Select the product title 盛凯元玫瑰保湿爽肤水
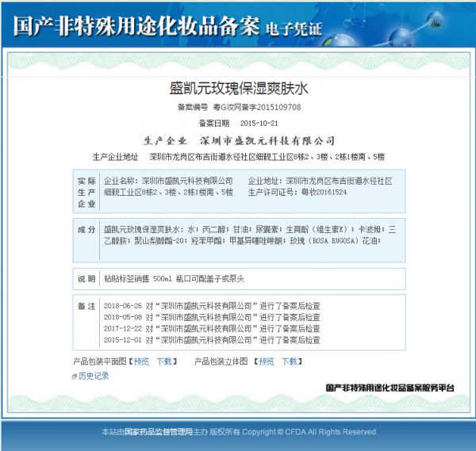This screenshot has width=476, height=451. (x=239, y=89)
